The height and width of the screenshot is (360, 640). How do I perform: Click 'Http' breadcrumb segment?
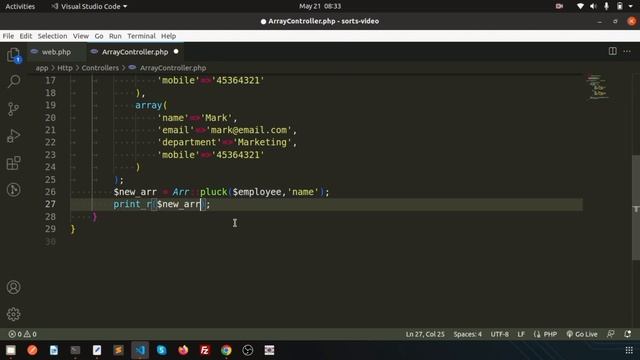tap(64, 68)
